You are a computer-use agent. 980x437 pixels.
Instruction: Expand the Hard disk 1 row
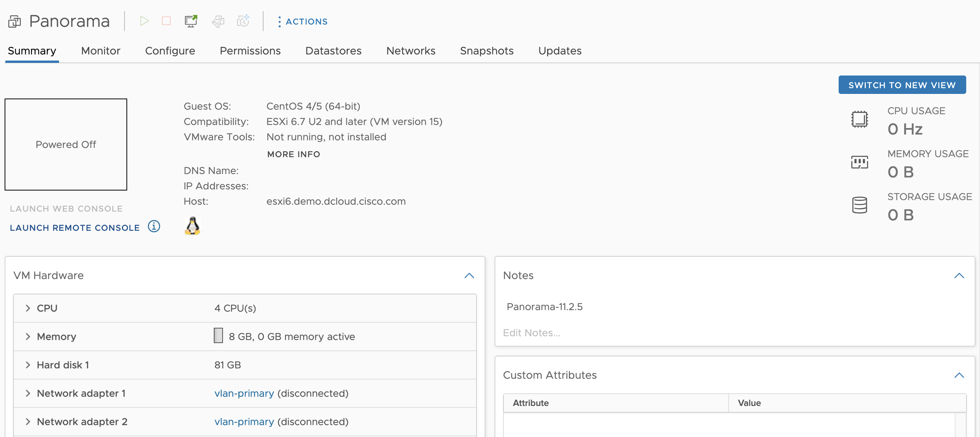click(x=28, y=365)
